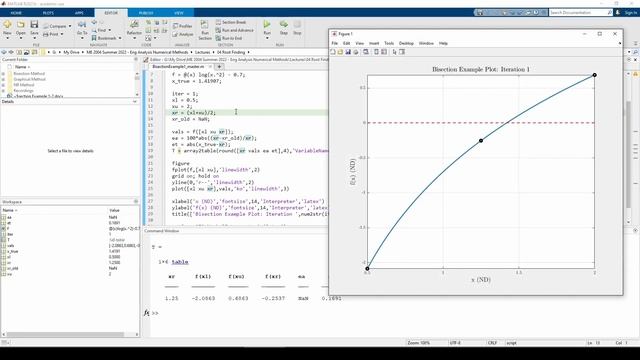Open Figure 1 Tools menu

pyautogui.click(x=389, y=43)
